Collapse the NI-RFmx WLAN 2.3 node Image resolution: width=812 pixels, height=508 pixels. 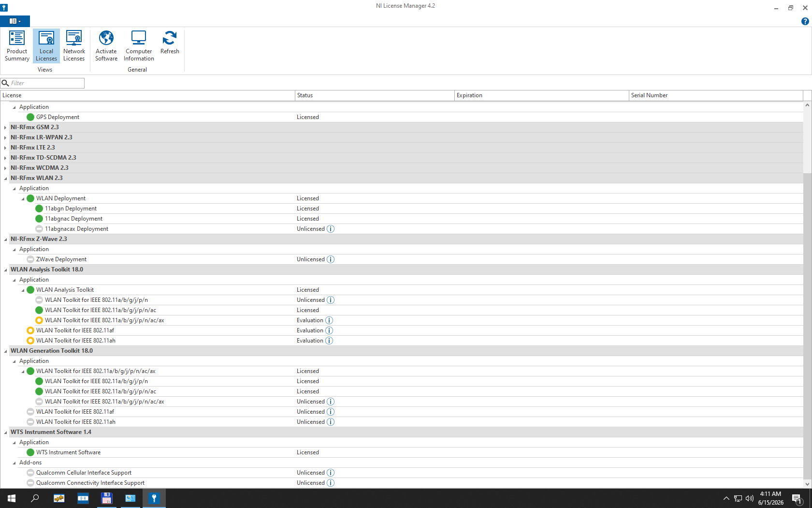pyautogui.click(x=5, y=179)
